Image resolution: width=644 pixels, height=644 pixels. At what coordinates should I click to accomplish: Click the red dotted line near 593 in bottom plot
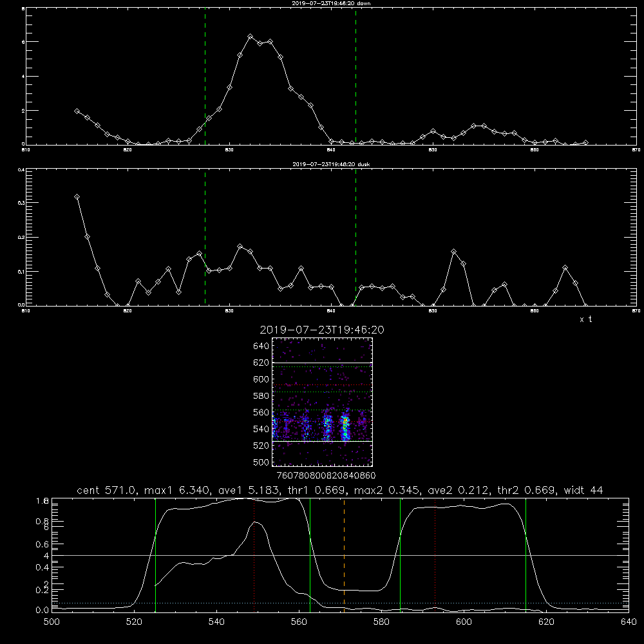(435, 555)
